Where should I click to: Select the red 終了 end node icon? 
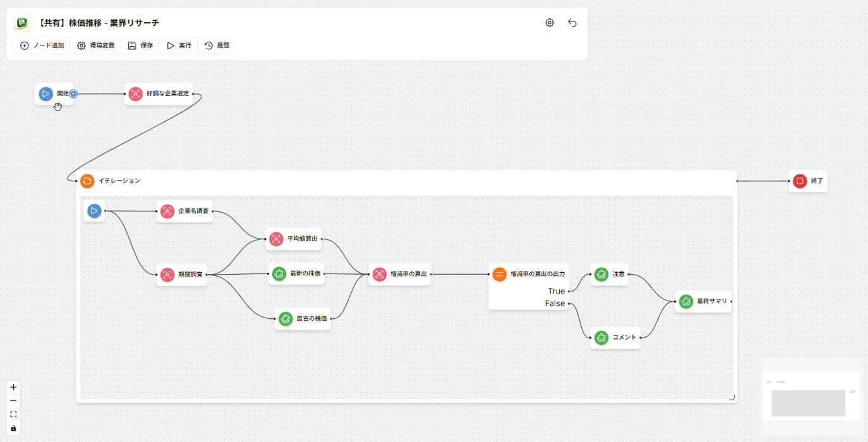click(800, 181)
